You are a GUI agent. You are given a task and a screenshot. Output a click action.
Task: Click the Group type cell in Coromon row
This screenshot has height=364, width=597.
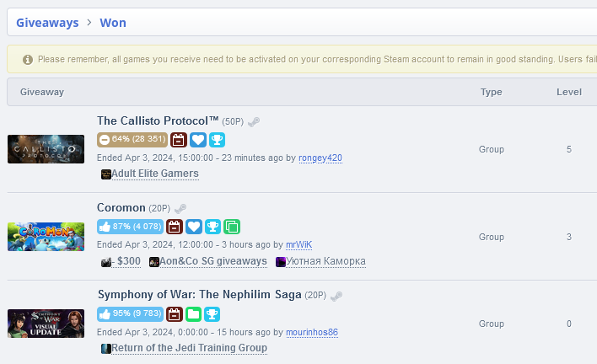492,237
